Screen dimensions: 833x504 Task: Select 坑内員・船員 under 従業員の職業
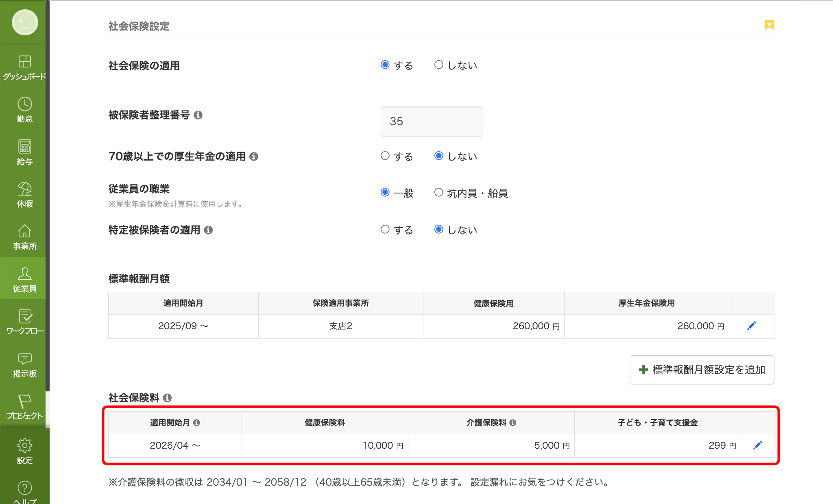coord(438,193)
